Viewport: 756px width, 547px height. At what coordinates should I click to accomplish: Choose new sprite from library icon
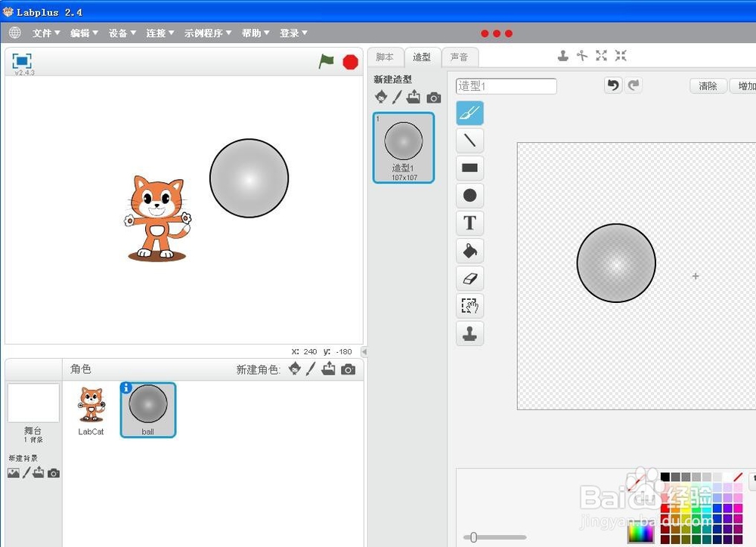295,369
